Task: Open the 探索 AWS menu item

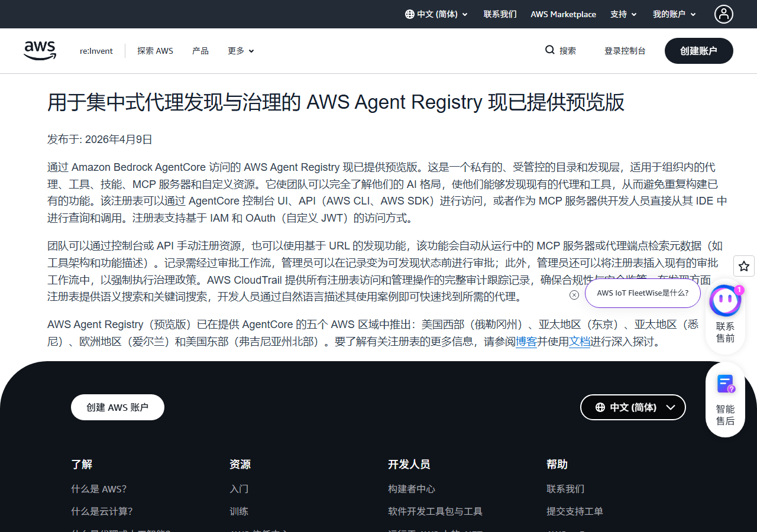Action: pyautogui.click(x=155, y=51)
